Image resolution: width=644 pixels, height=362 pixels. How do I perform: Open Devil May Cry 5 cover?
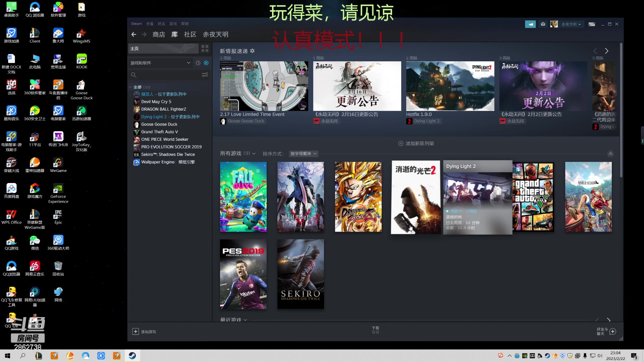coord(301,197)
